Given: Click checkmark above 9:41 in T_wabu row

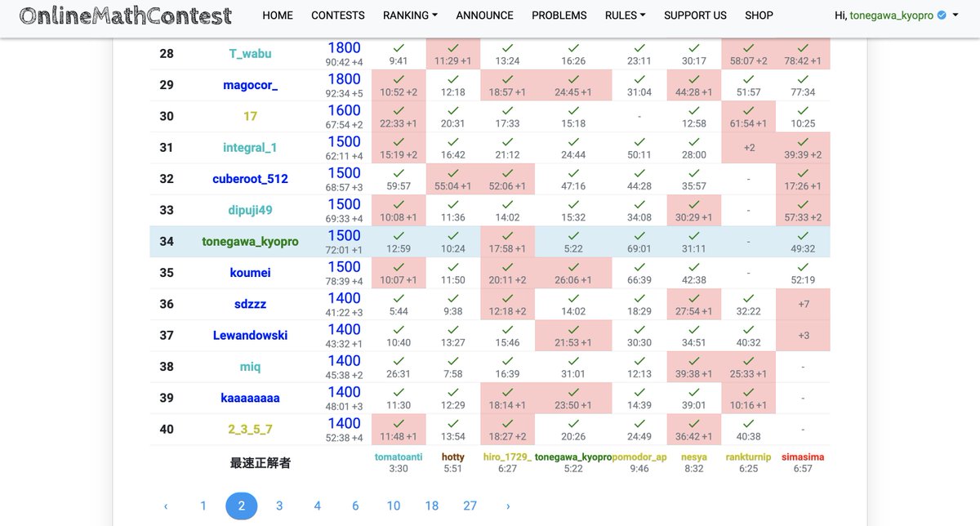Looking at the screenshot, I should (x=399, y=48).
